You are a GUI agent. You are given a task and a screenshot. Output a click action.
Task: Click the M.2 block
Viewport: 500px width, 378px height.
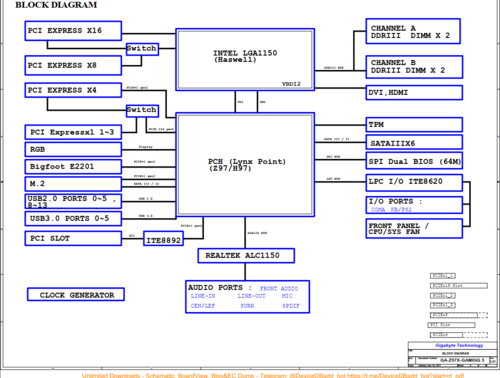(x=73, y=184)
